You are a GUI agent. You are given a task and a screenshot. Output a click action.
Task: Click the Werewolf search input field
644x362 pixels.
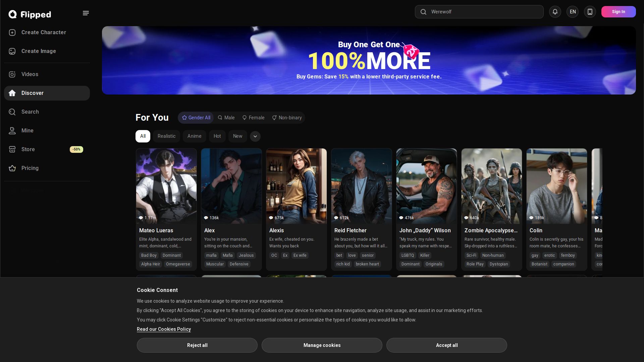479,12
